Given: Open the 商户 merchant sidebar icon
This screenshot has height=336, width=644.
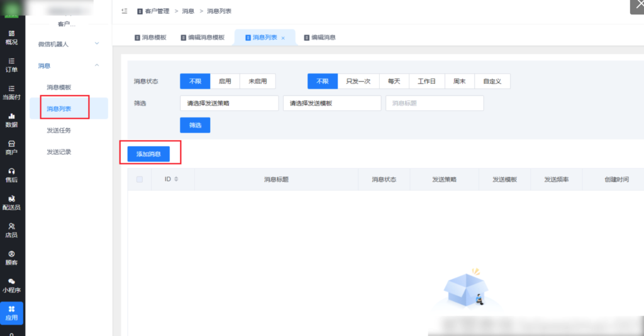Looking at the screenshot, I should 11,148.
